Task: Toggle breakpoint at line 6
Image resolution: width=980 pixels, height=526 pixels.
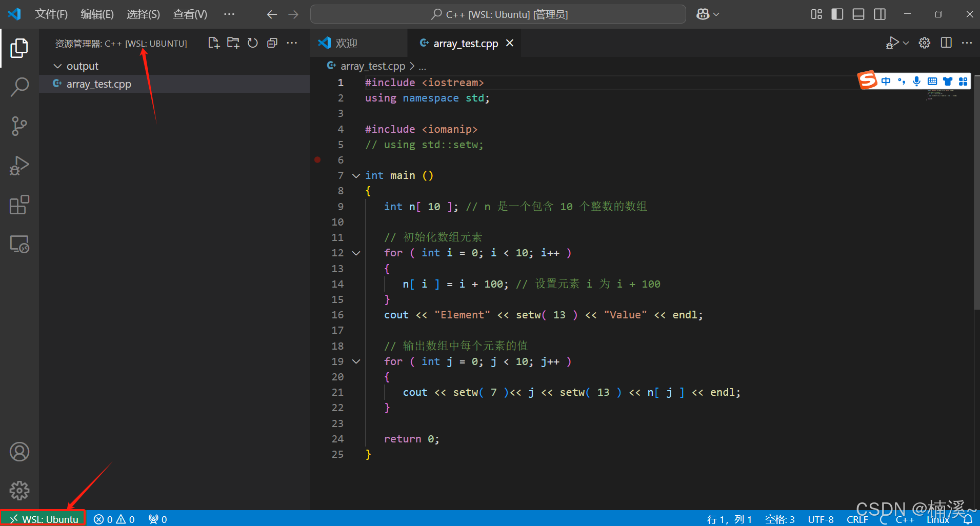Action: tap(317, 160)
